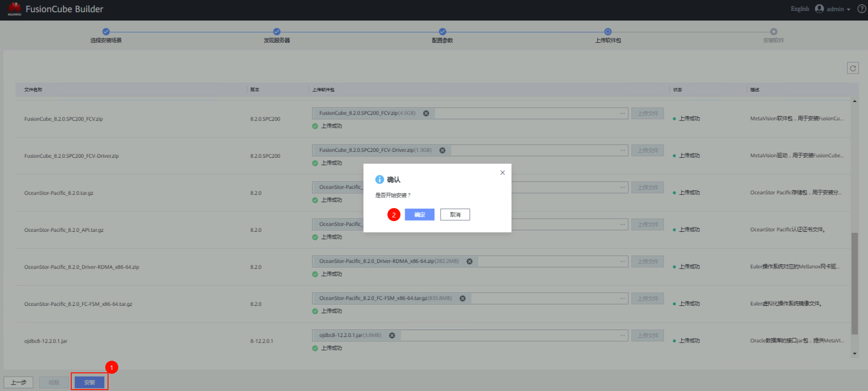Click the 上一步 previous step button
The width and height of the screenshot is (868, 391).
19,382
